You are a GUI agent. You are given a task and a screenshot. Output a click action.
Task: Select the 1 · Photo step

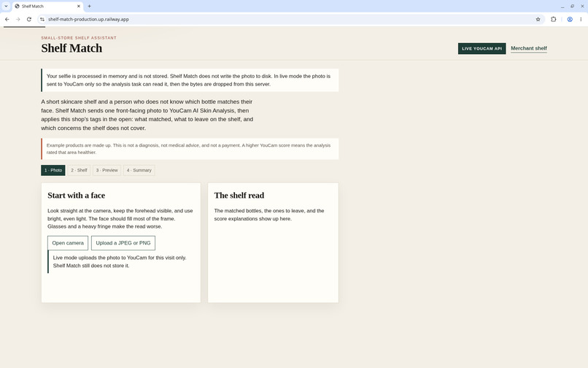tap(53, 170)
